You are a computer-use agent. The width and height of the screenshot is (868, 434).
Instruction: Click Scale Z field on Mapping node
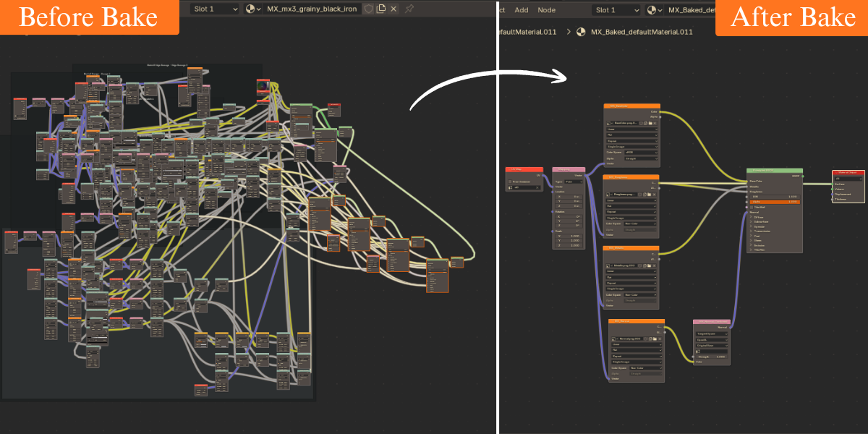[569, 245]
